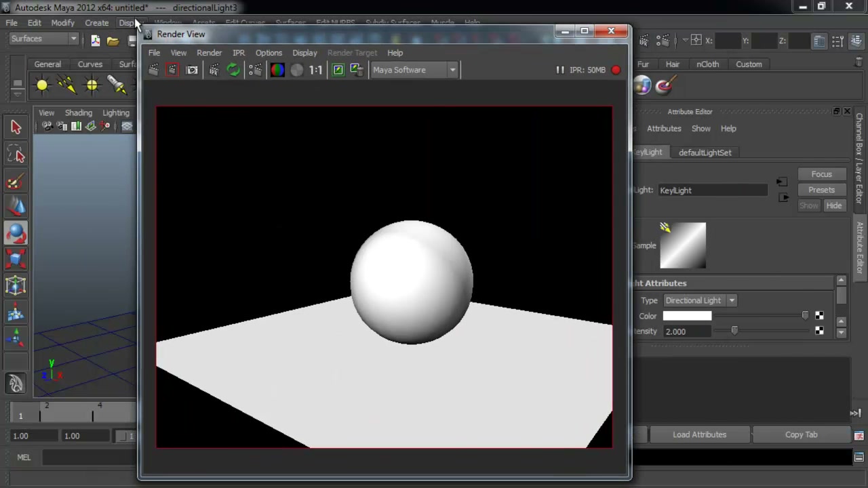This screenshot has height=488, width=868.
Task: Open the Surfaces menu set dropdown
Action: pos(43,39)
